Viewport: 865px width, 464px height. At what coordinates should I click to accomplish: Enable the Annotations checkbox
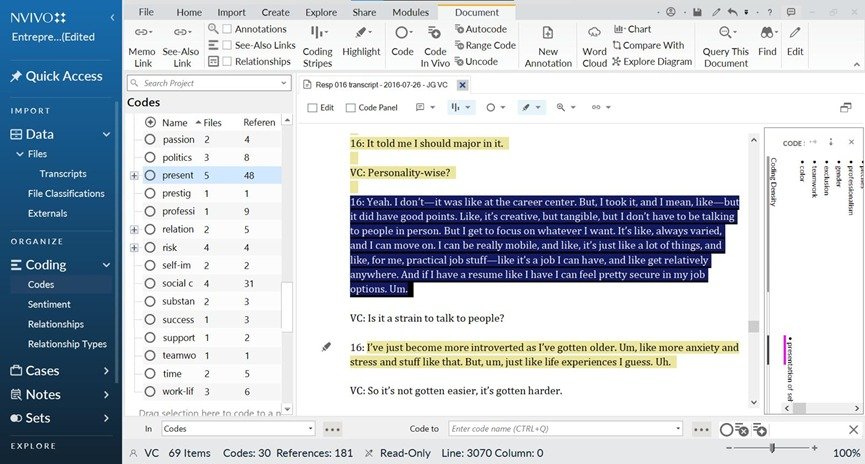tap(227, 29)
